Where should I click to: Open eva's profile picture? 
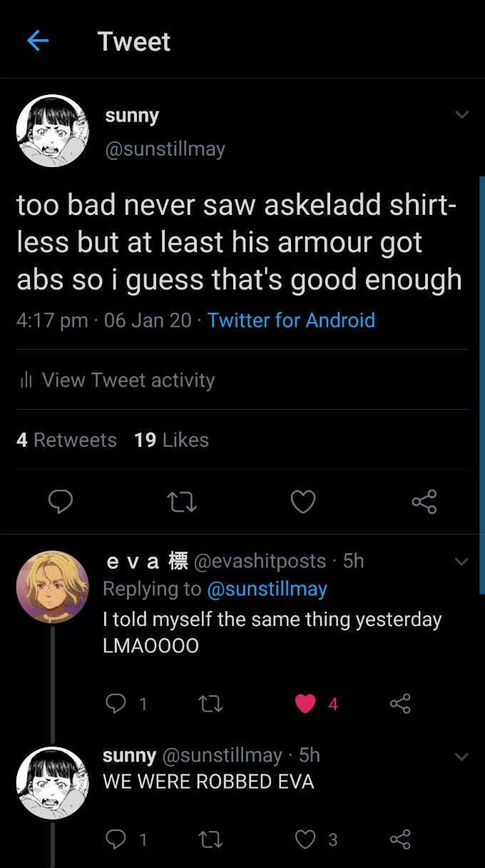[53, 587]
